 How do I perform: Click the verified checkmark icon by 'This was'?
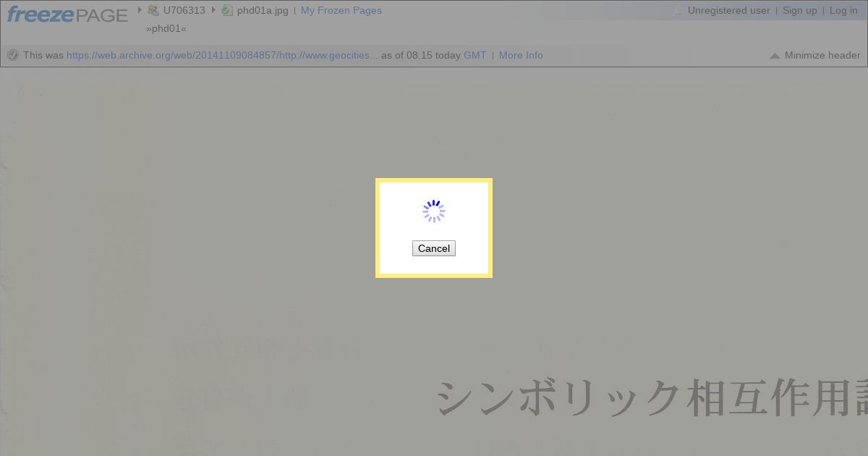coord(13,55)
